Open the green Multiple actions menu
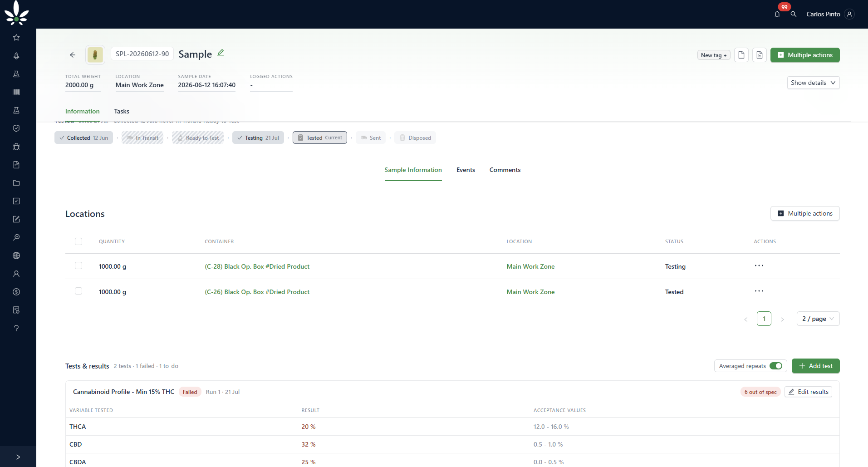 point(805,55)
